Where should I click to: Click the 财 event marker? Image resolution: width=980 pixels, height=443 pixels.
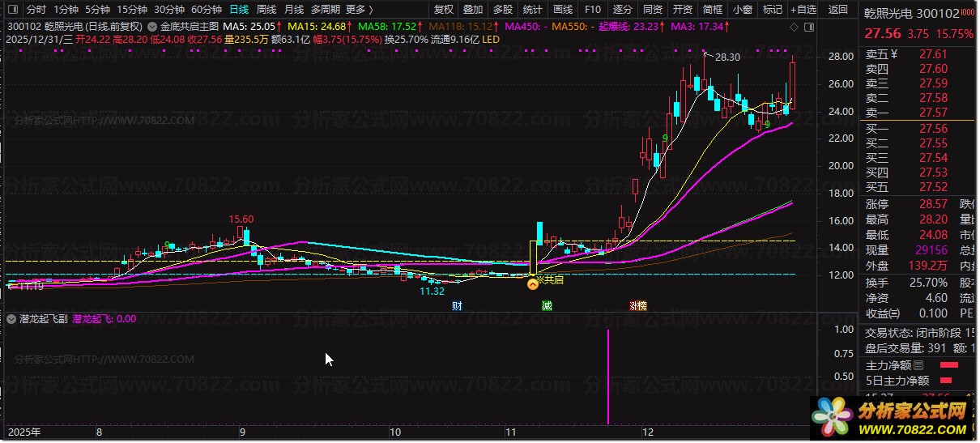pos(458,306)
